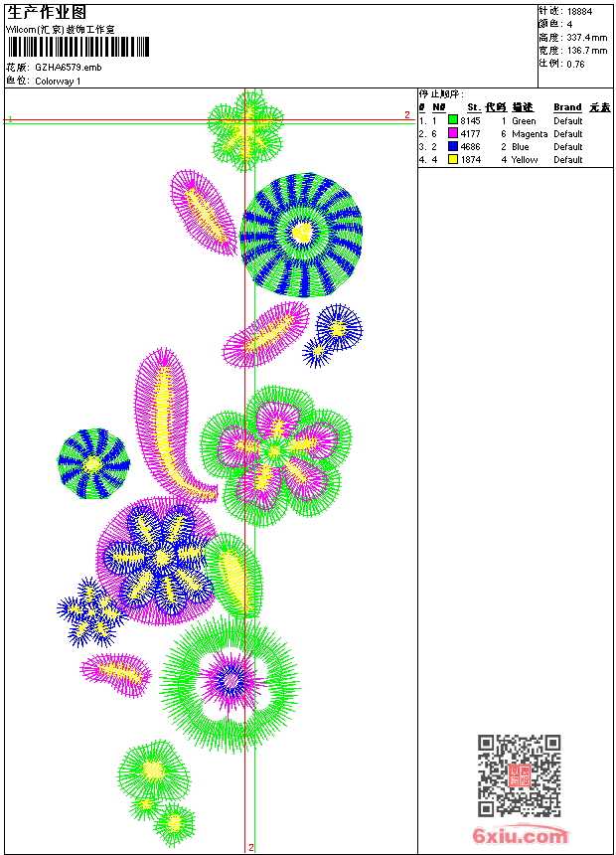Click the red number 2 marker at bottom of the vertical line
The image size is (616, 855).
point(251,847)
